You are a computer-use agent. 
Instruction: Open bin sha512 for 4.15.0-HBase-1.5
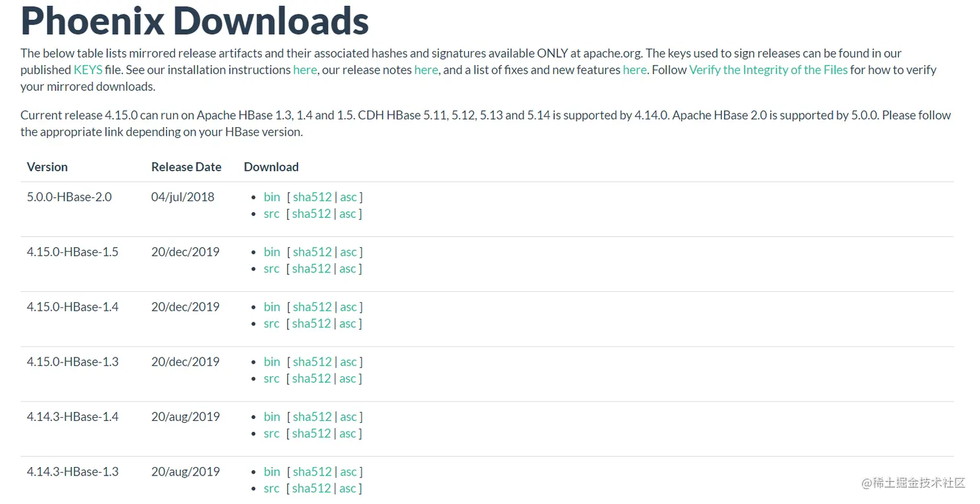pos(312,252)
